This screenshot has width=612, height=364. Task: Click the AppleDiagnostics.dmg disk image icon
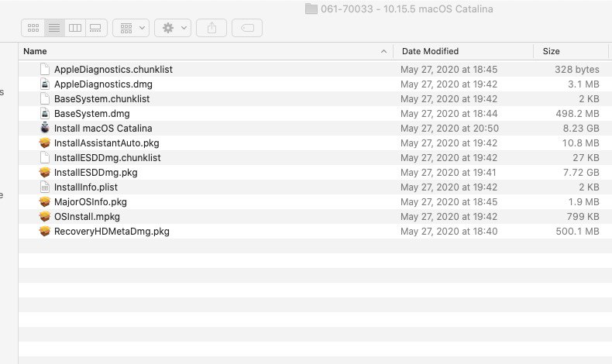click(45, 84)
